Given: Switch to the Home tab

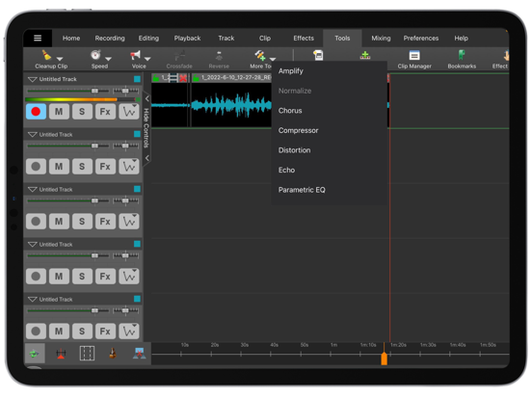Looking at the screenshot, I should click(x=71, y=38).
